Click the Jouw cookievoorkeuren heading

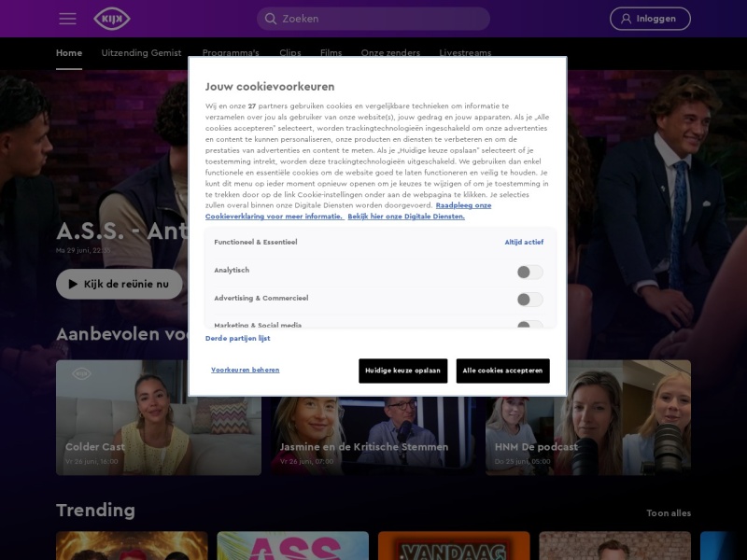270,87
